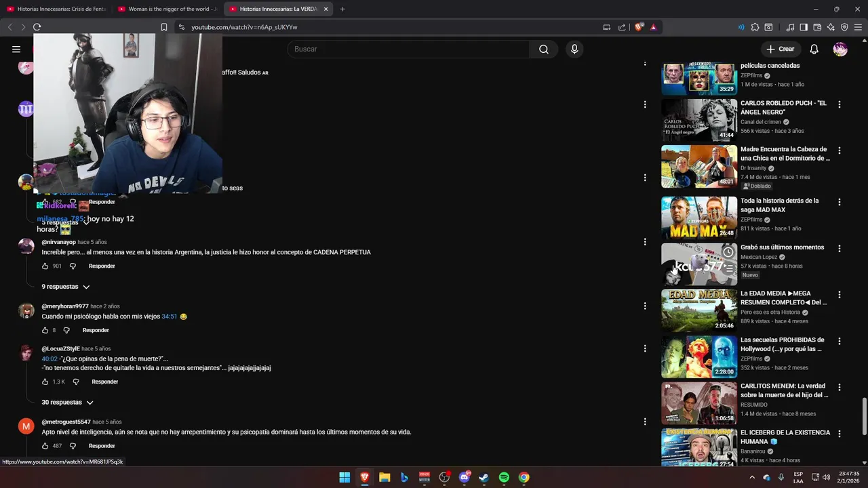The image size is (868, 488).
Task: Open the Brave main menu icon
Action: [x=858, y=27]
